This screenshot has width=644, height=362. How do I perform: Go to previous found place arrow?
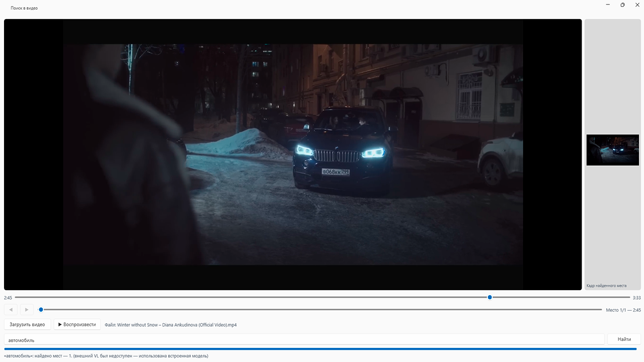pyautogui.click(x=11, y=310)
